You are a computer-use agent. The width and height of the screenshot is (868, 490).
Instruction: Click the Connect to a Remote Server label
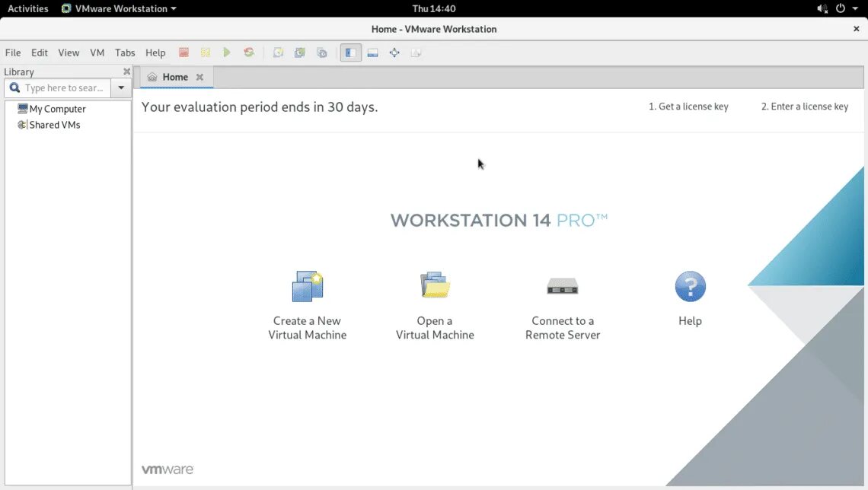tap(563, 327)
